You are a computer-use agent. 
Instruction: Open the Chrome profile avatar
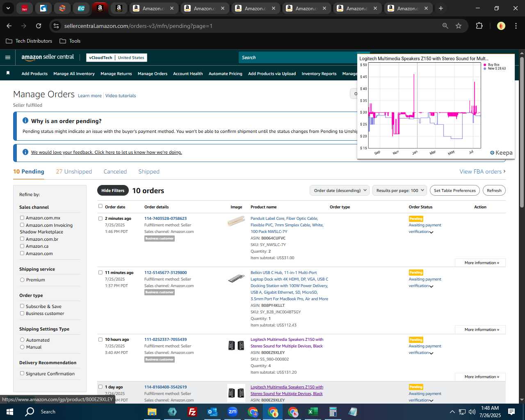coord(501,26)
